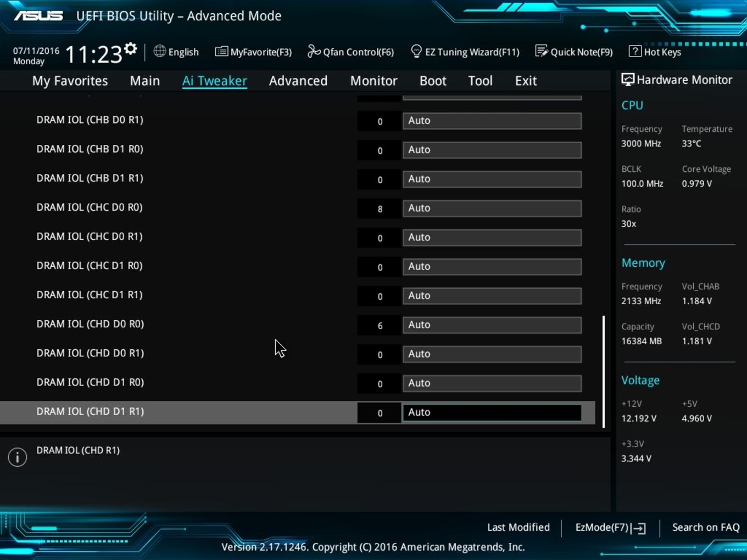
Task: Edit DRAM IOL (CHB D1 R1) Auto field
Action: 492,179
